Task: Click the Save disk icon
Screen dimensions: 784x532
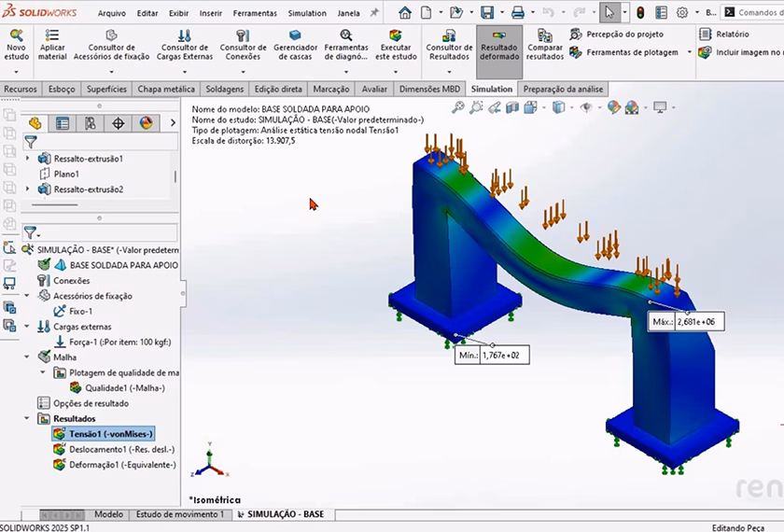Action: pos(487,13)
